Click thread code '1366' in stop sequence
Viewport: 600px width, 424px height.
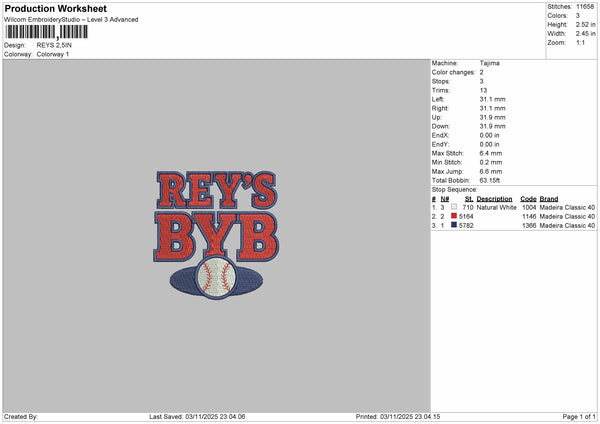pyautogui.click(x=529, y=226)
